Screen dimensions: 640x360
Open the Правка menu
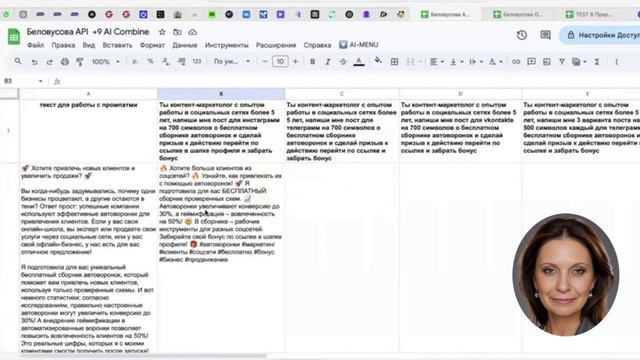(63, 45)
